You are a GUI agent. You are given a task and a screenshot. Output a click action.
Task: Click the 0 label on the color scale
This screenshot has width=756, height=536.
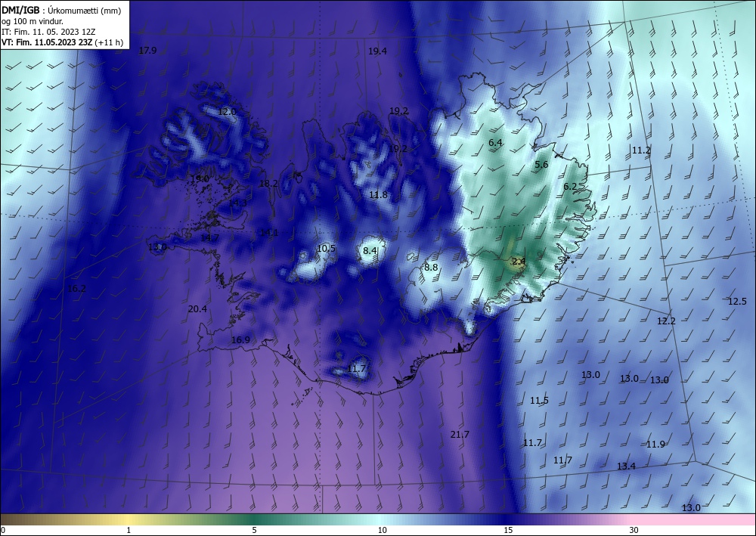pos(3,530)
